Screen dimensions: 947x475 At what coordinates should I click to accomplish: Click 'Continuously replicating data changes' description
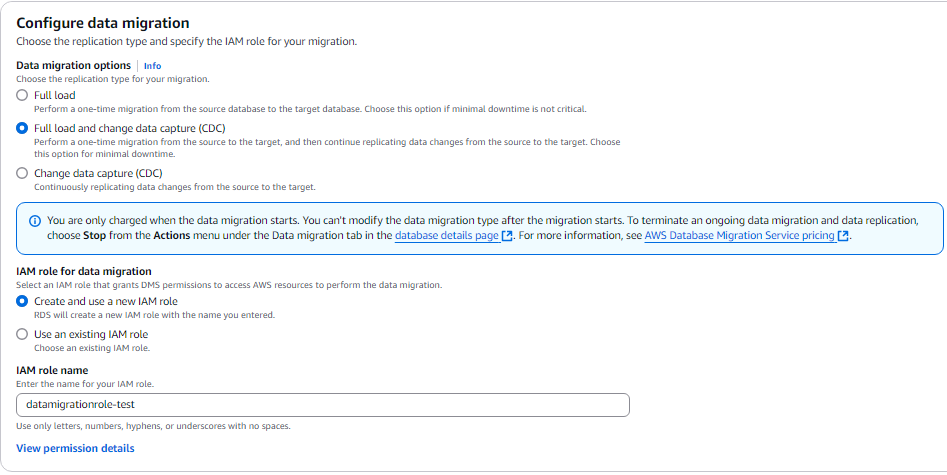(175, 187)
